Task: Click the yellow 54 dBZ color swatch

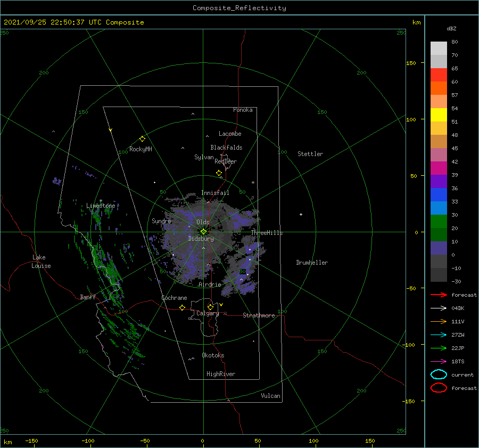Action: [439, 115]
